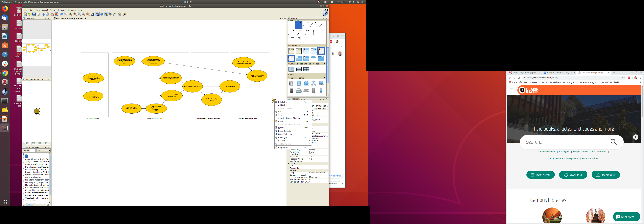Toggle the grid display toolbar icon
The width and height of the screenshot is (644, 224).
[x=110, y=14]
